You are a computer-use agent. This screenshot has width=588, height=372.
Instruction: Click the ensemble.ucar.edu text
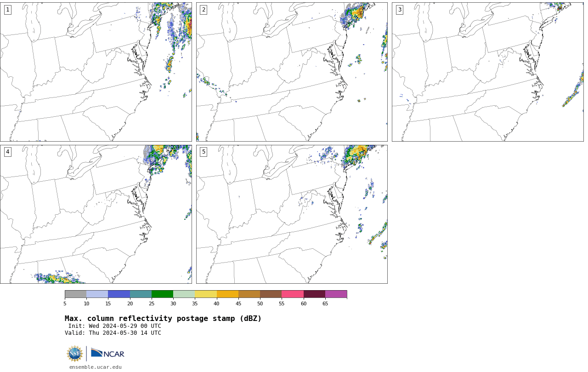[95, 367]
